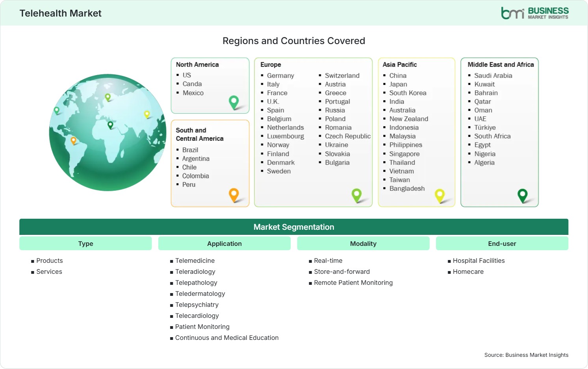Select the Type segmentation header
This screenshot has width=588, height=369.
click(85, 244)
